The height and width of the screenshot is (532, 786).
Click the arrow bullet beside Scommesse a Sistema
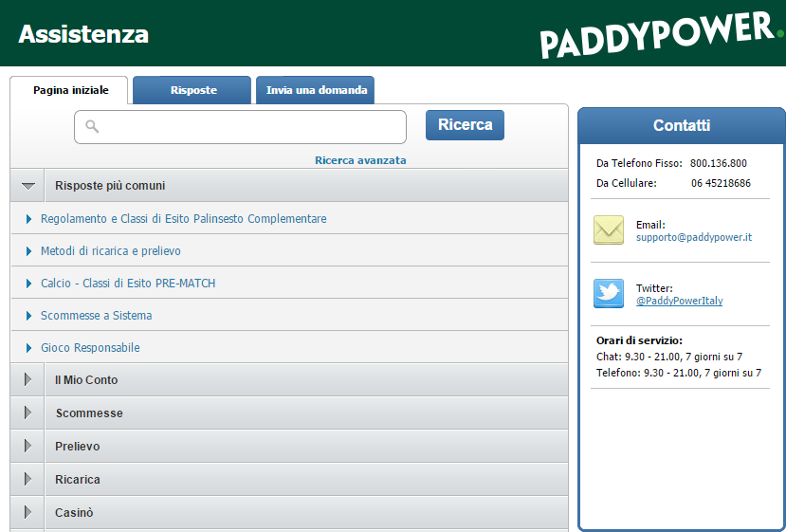click(28, 316)
